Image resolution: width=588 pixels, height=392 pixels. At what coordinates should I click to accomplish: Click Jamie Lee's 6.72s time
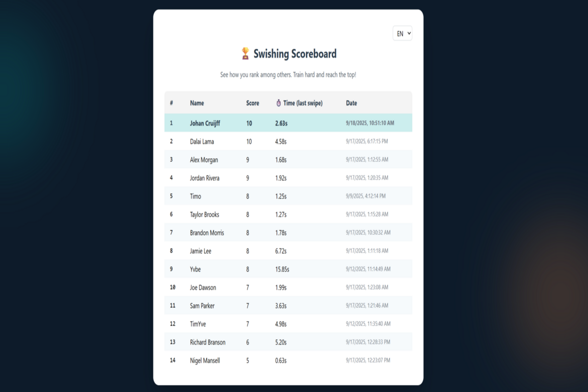pos(281,251)
